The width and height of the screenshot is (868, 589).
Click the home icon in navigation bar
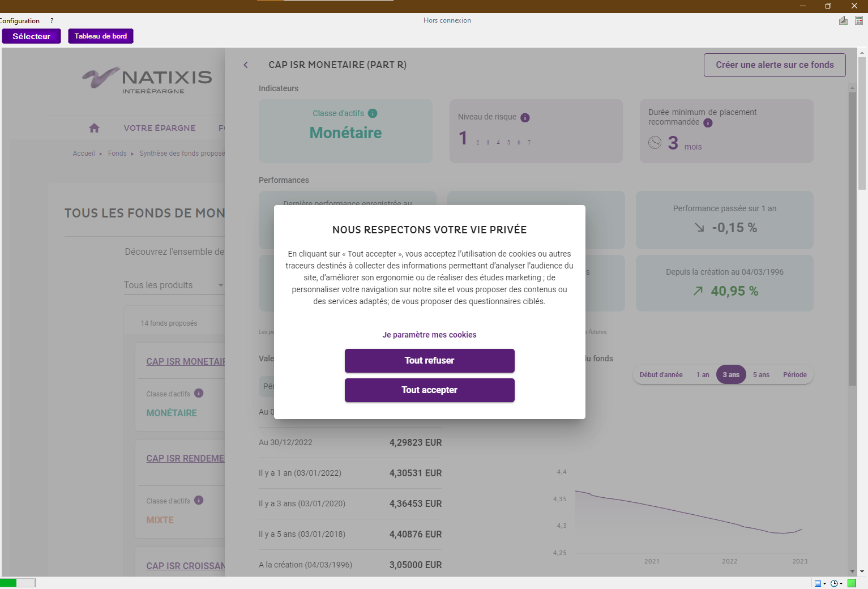pyautogui.click(x=94, y=128)
